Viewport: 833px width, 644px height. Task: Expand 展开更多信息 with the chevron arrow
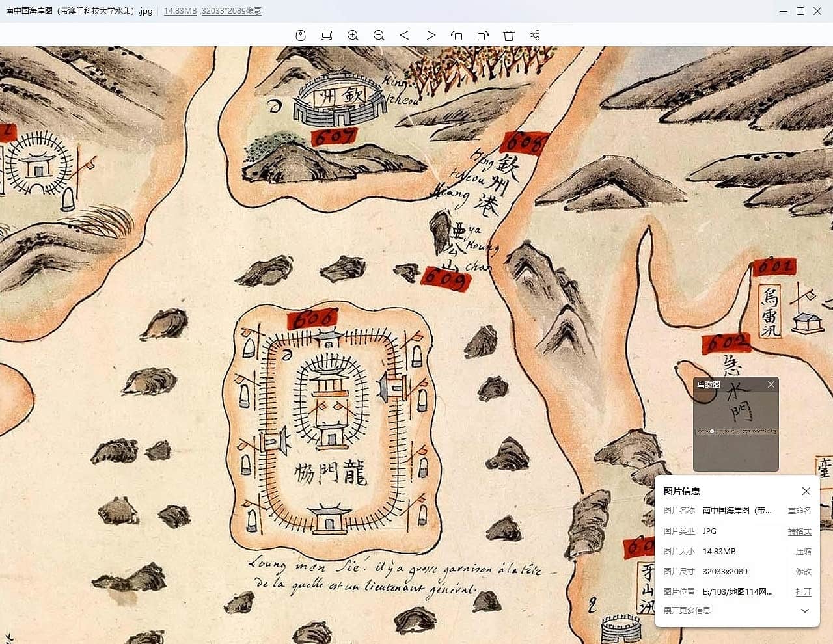(805, 611)
